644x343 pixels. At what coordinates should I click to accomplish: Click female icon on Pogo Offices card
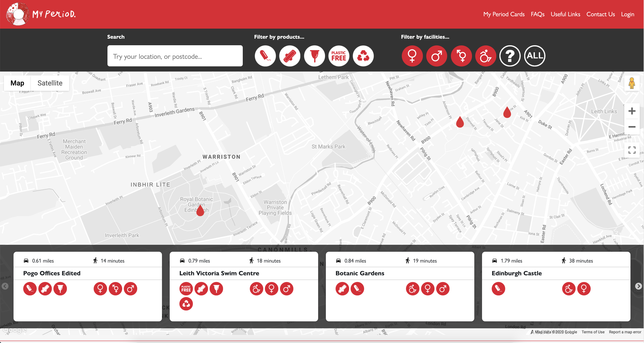(x=100, y=289)
